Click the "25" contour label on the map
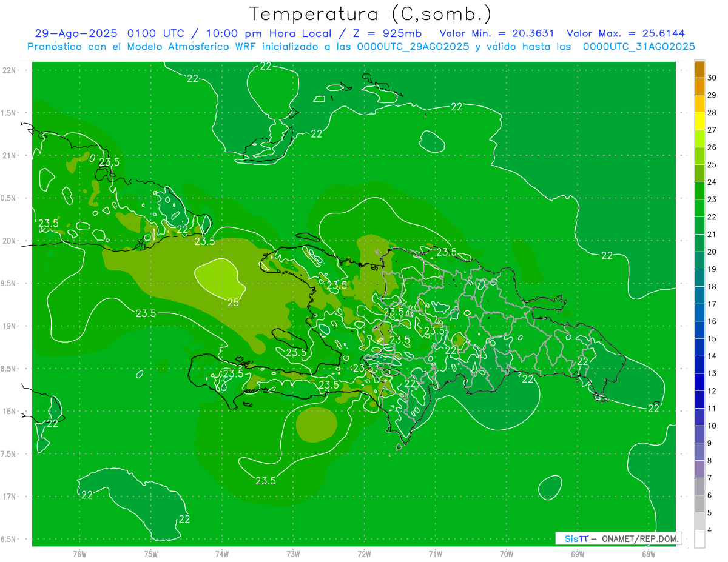 (233, 303)
